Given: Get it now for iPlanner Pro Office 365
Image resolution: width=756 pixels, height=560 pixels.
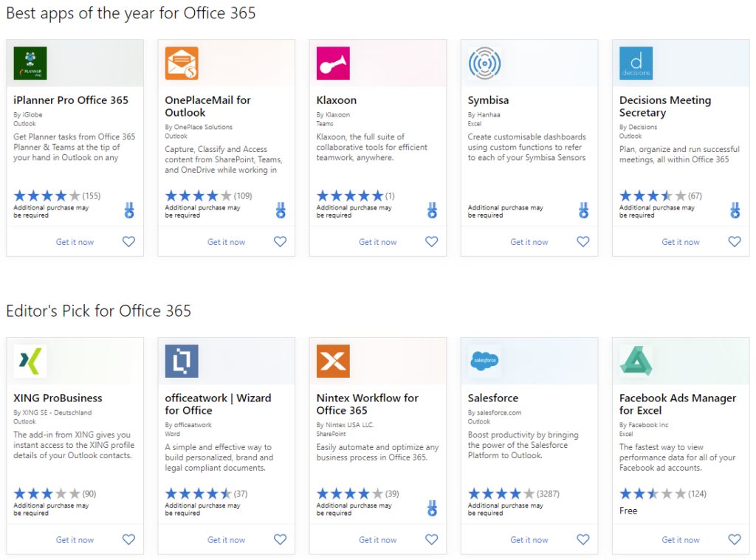Looking at the screenshot, I should click(75, 242).
